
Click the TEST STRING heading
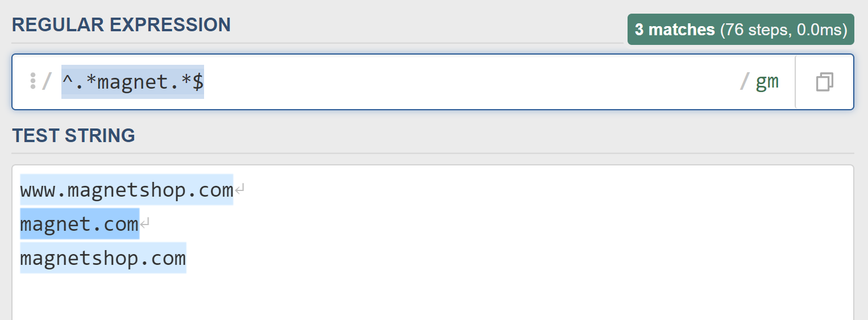73,135
